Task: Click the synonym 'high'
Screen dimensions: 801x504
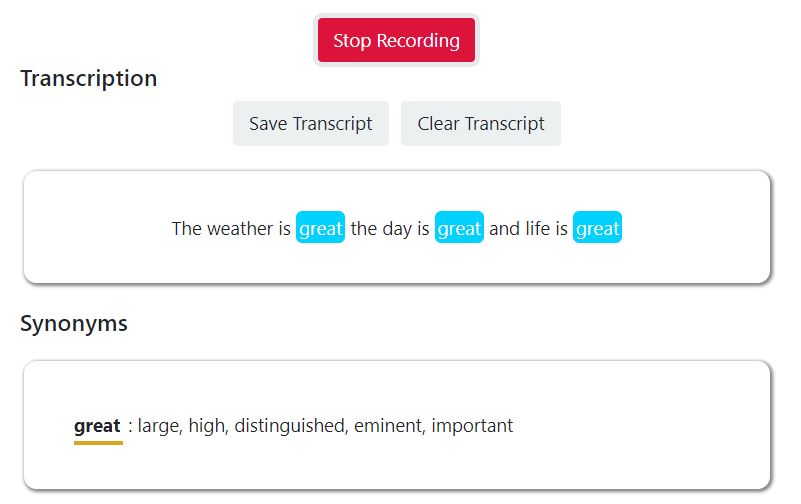Action: (x=207, y=426)
